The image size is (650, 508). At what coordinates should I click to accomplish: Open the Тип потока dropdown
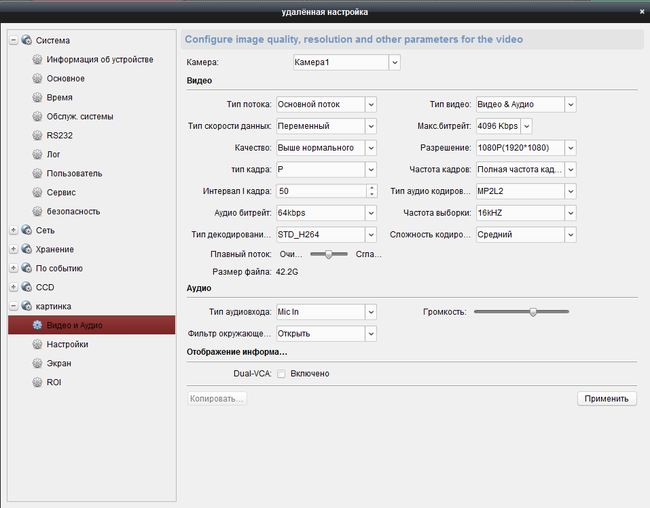pyautogui.click(x=371, y=105)
